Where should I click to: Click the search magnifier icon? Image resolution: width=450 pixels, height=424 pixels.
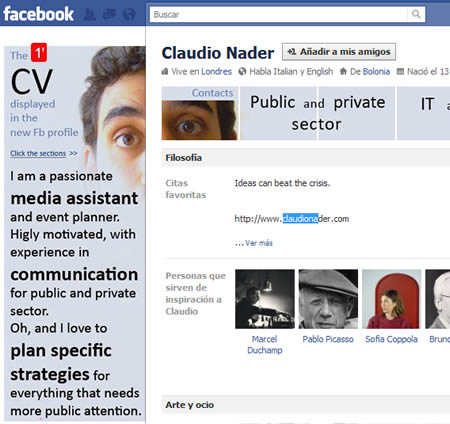(x=416, y=14)
